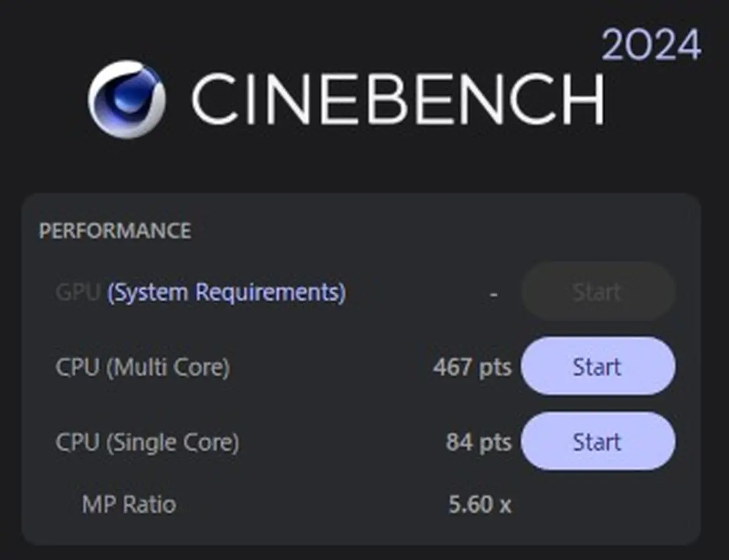
Task: Select the CPU (Single Core) label
Action: tap(147, 442)
